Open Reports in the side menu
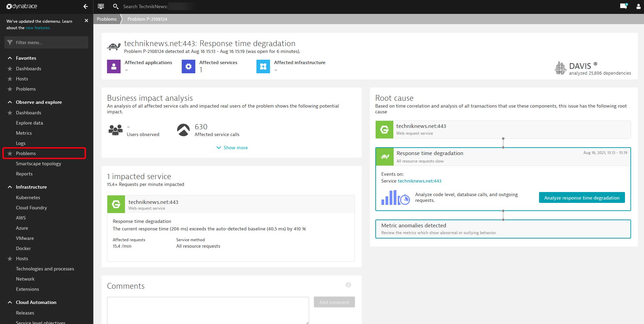 click(24, 174)
